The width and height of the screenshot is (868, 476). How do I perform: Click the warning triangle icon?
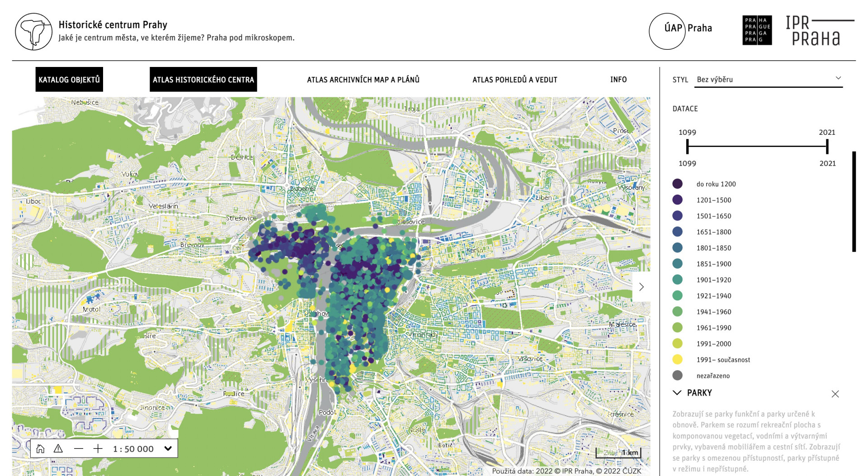click(58, 448)
